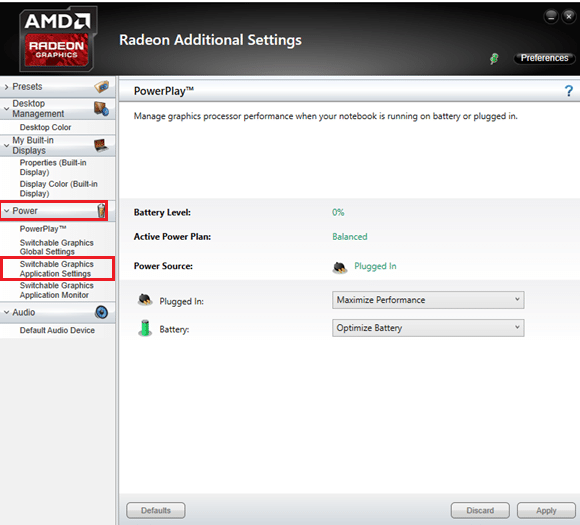This screenshot has width=580, height=525.
Task: Click the Presets section label
Action: click(27, 87)
